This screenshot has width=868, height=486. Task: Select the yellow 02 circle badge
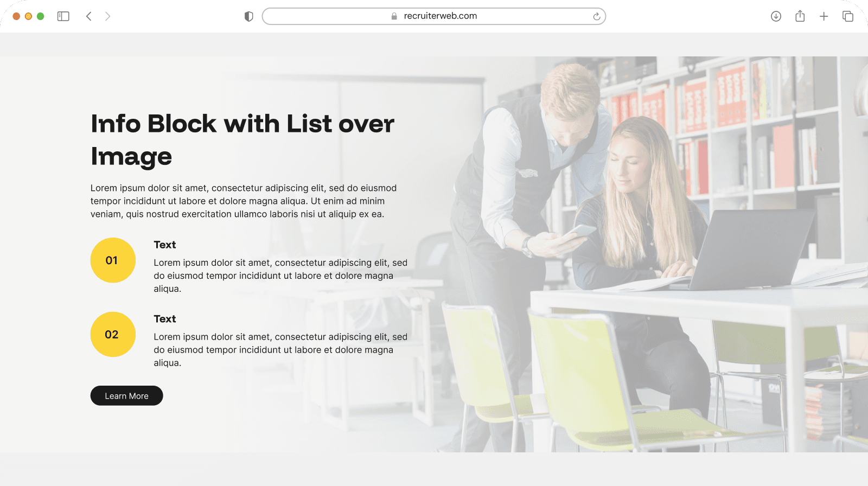click(x=113, y=334)
